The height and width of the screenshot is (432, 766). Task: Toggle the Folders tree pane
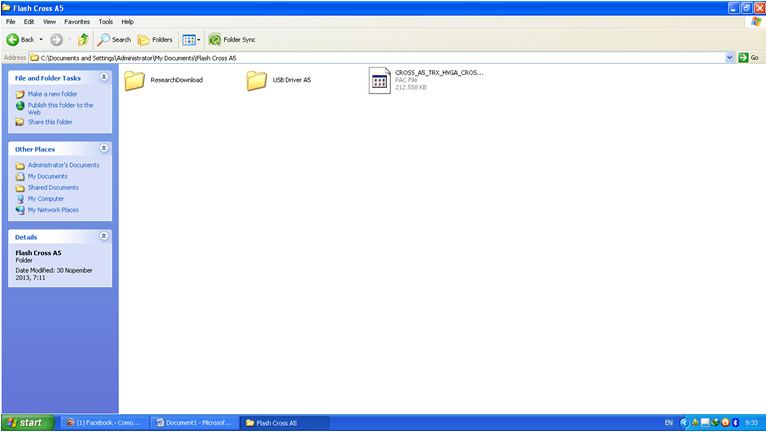pyautogui.click(x=155, y=40)
